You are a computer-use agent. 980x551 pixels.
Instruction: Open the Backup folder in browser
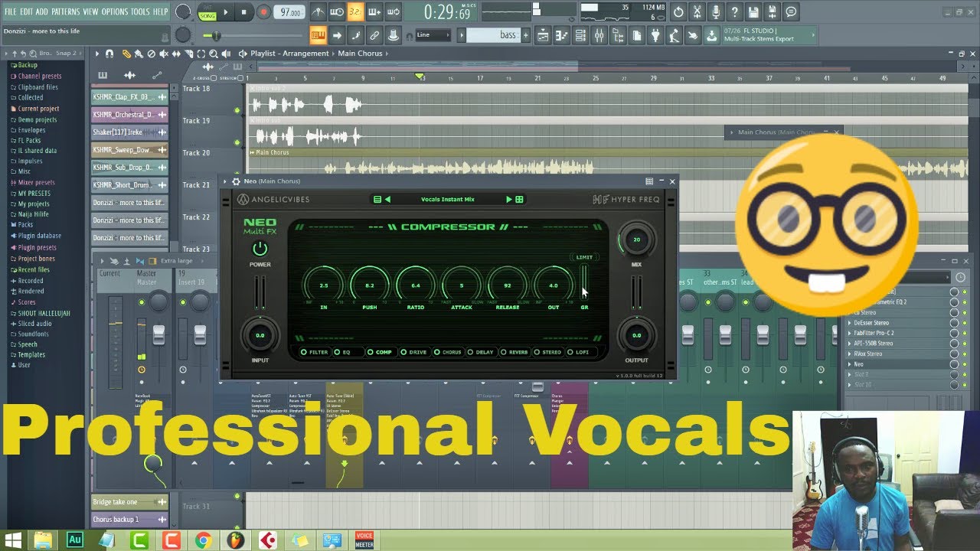28,65
